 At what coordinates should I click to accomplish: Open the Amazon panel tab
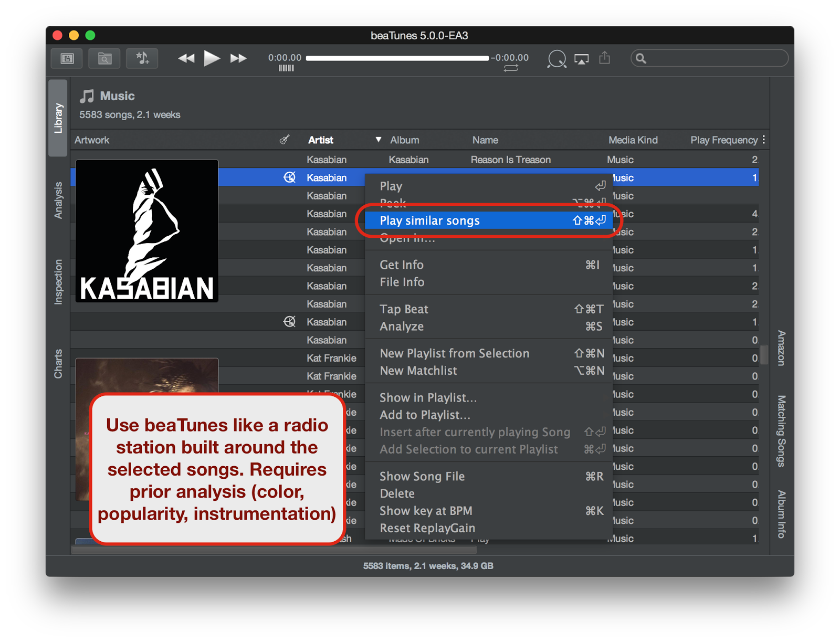(x=781, y=348)
